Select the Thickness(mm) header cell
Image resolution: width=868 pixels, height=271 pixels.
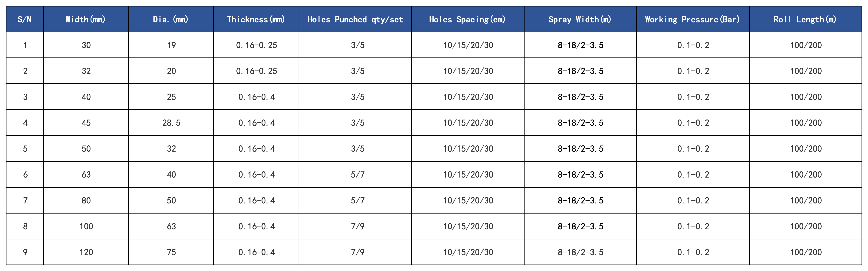pyautogui.click(x=256, y=19)
